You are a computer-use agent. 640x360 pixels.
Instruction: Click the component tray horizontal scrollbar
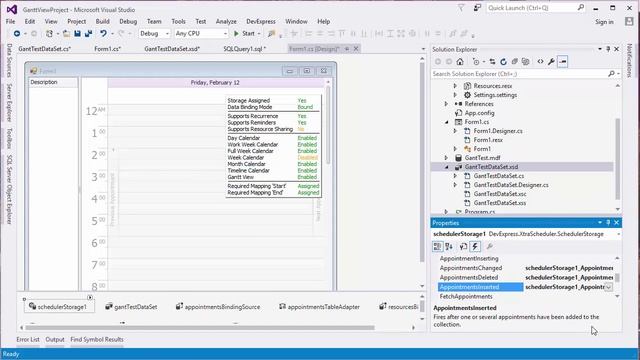(x=200, y=327)
